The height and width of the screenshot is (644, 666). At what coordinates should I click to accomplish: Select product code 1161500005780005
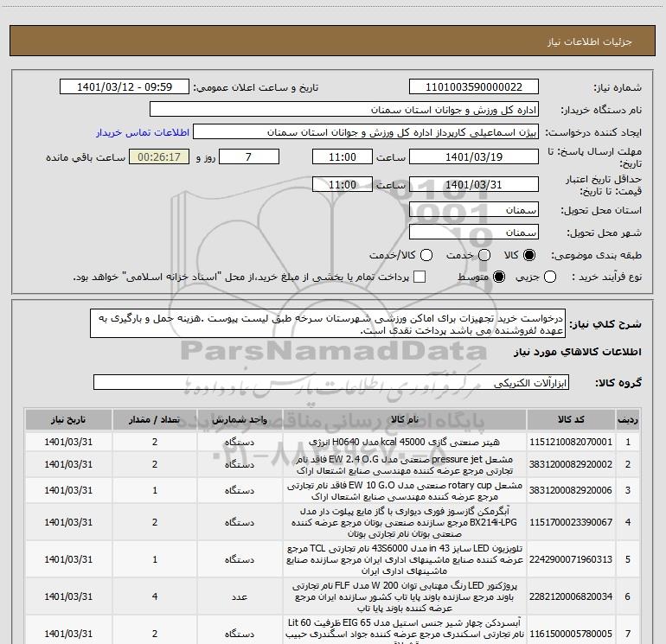(x=571, y=634)
